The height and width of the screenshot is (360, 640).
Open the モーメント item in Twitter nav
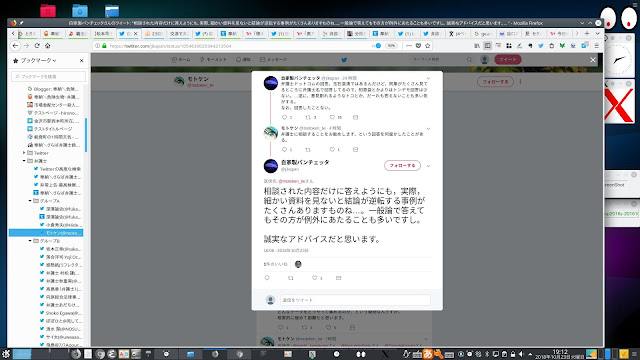(213, 60)
